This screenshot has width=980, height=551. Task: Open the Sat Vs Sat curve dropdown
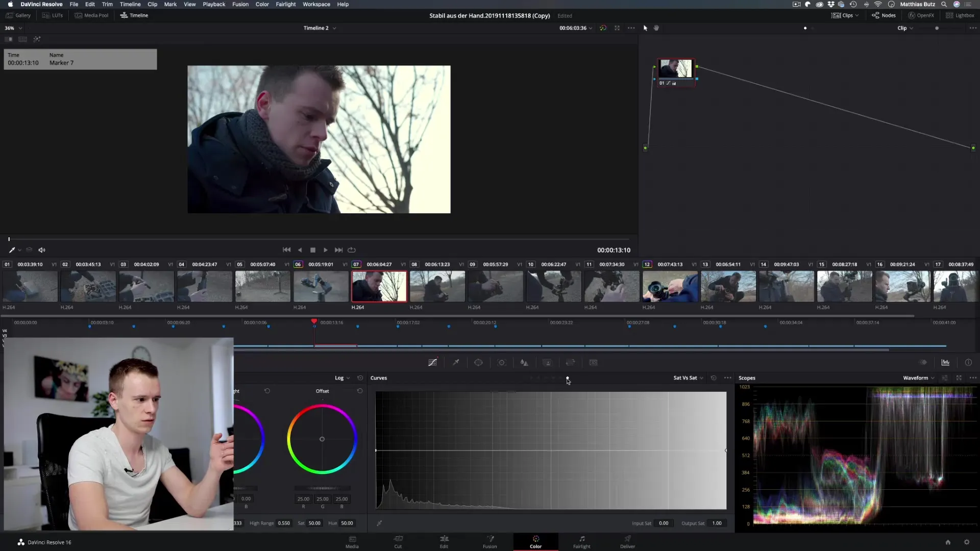click(x=689, y=378)
